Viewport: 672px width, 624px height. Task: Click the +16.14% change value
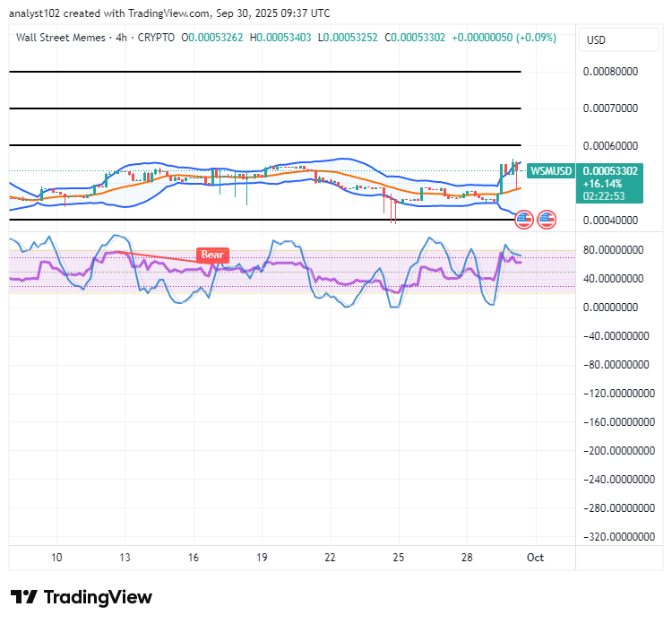[602, 184]
